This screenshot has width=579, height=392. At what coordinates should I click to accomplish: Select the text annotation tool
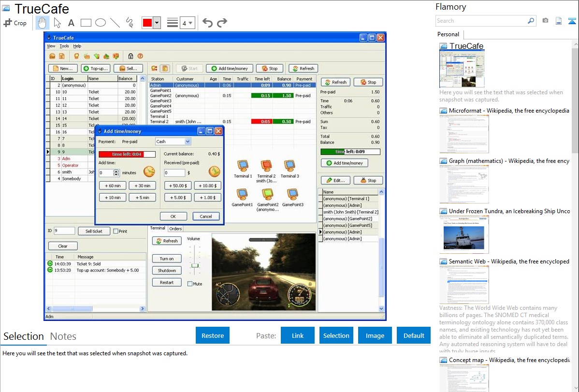pyautogui.click(x=71, y=23)
